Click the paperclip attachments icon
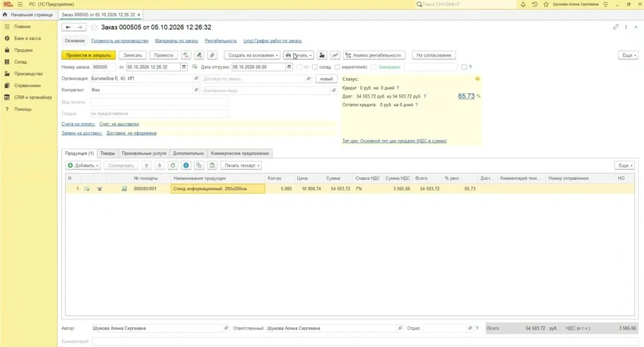 point(212,55)
